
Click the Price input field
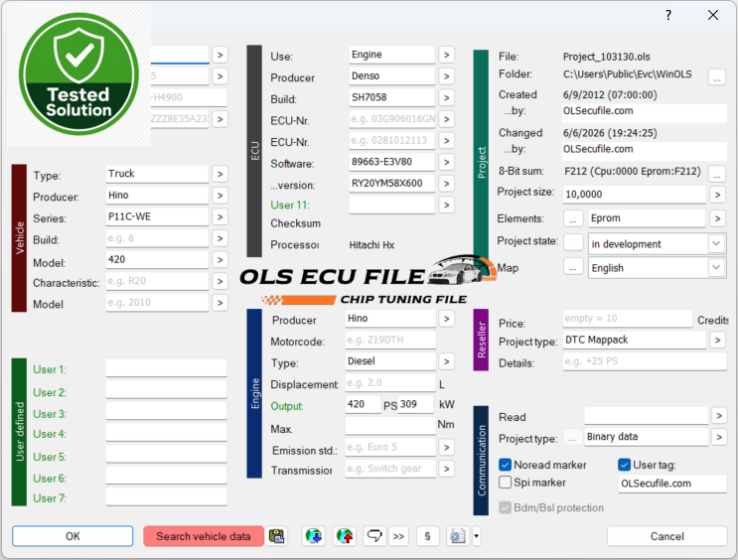[x=628, y=319]
